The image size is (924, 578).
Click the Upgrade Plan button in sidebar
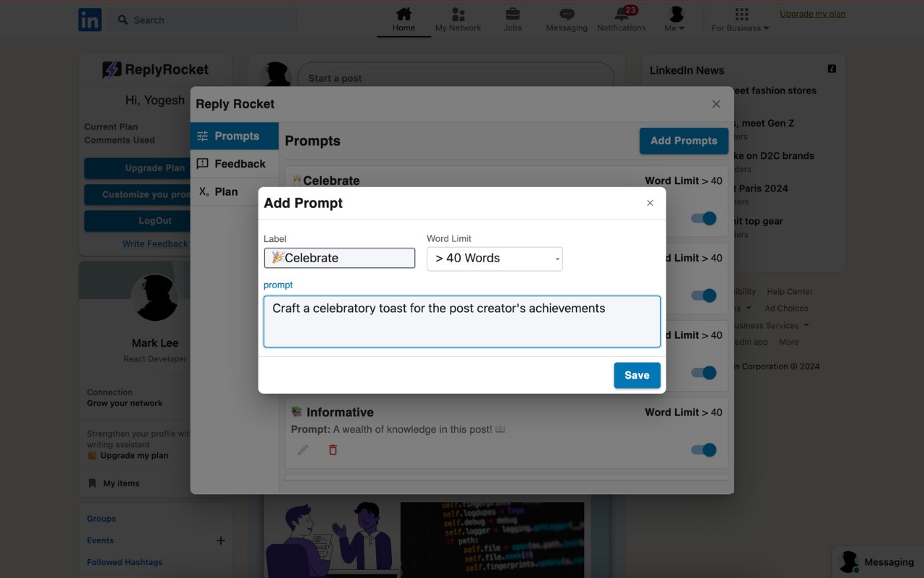(137, 168)
